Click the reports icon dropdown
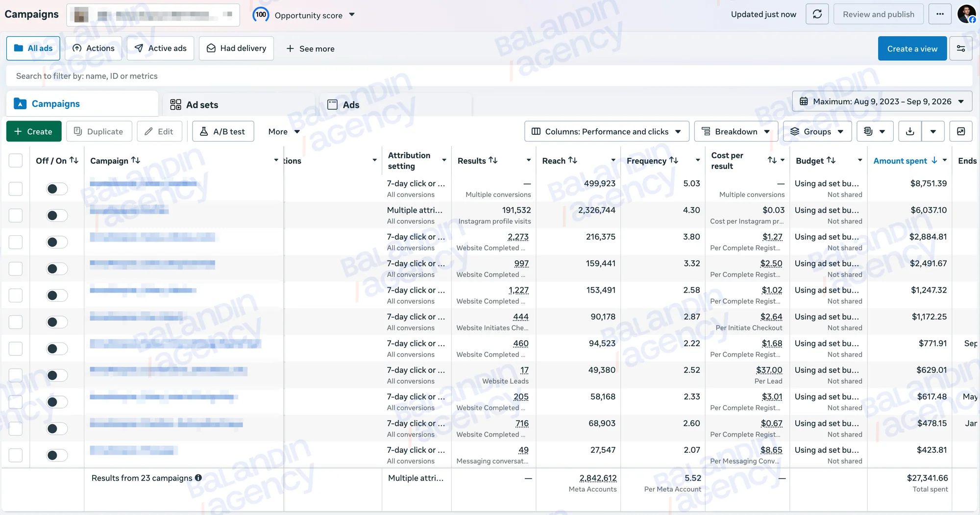The height and width of the screenshot is (515, 980). pos(875,131)
